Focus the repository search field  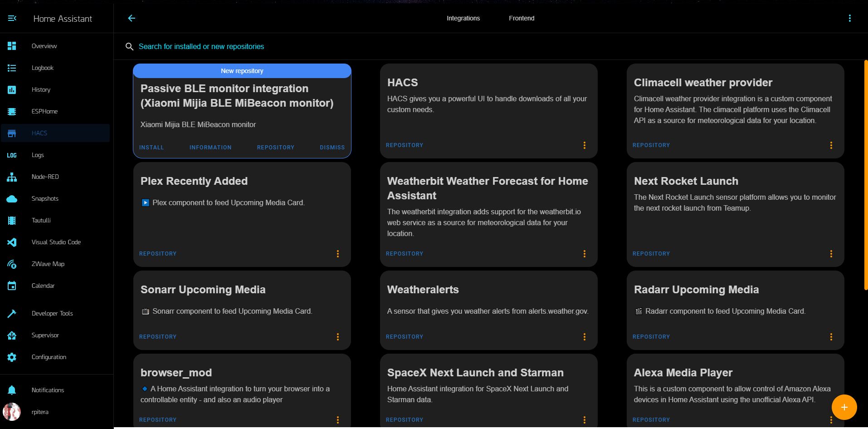point(491,46)
